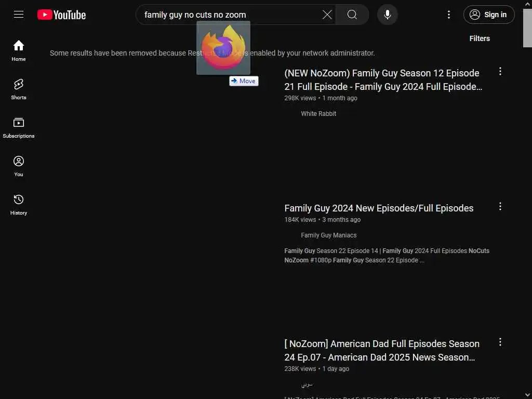Click the 238K views 1 day ago text
Viewport: 532px width, 399px height.
tap(316, 369)
